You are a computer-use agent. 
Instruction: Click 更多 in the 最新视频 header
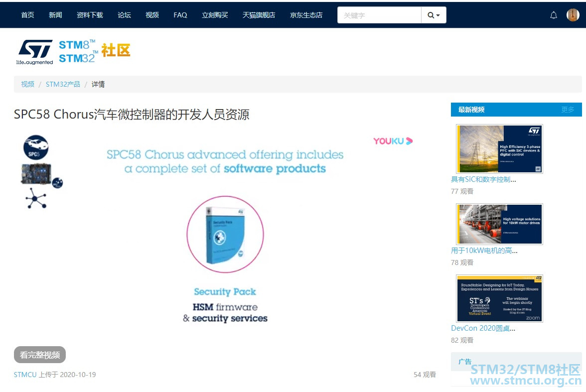click(568, 110)
